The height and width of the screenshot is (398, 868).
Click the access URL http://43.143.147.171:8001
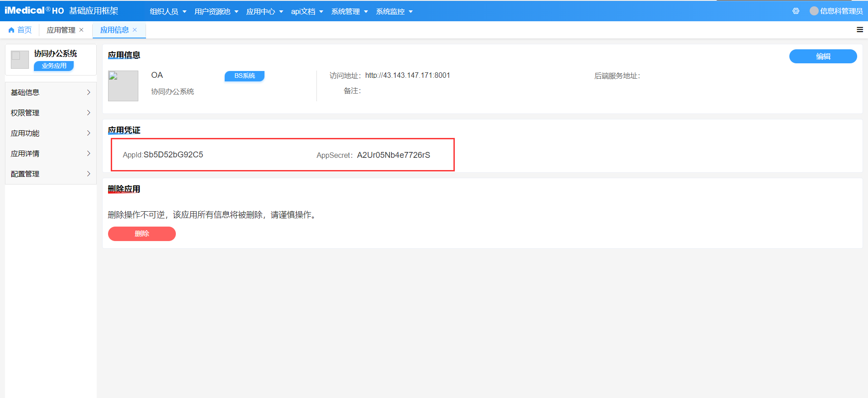click(x=407, y=75)
